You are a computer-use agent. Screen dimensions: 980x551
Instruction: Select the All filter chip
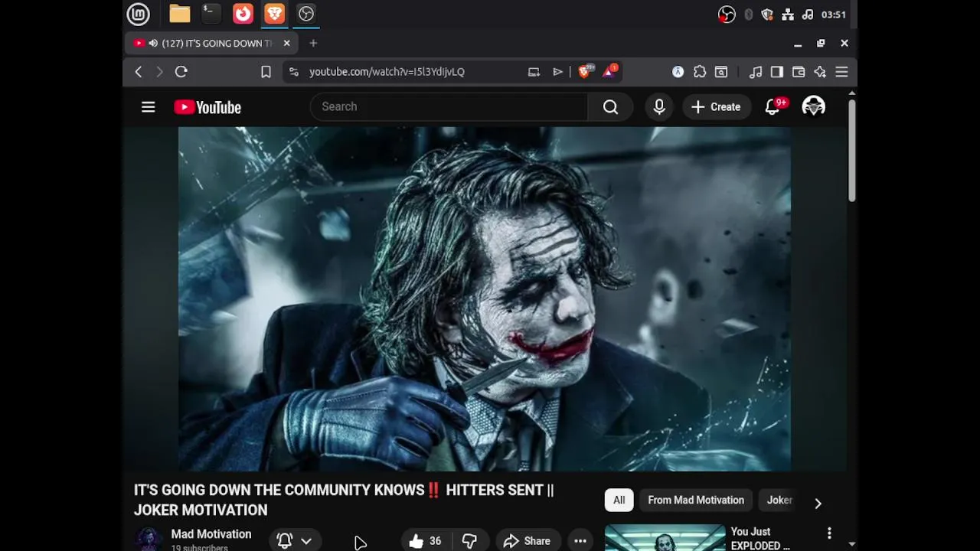pos(619,500)
